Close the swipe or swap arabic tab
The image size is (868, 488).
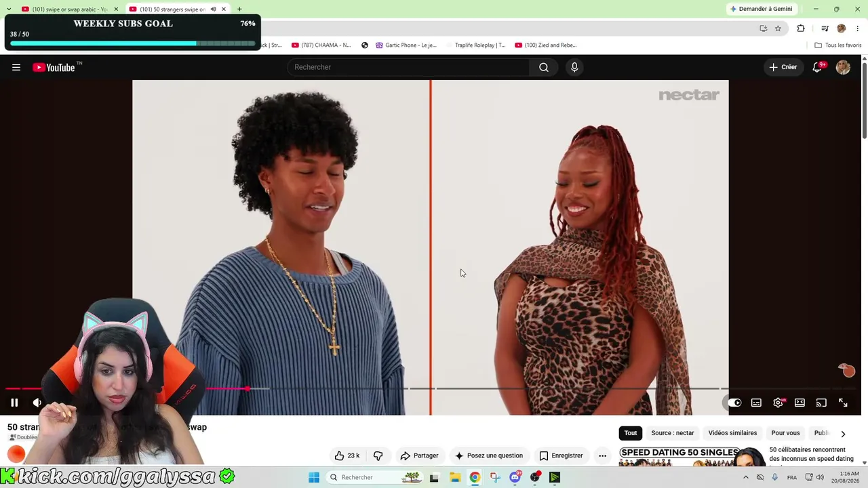(116, 9)
